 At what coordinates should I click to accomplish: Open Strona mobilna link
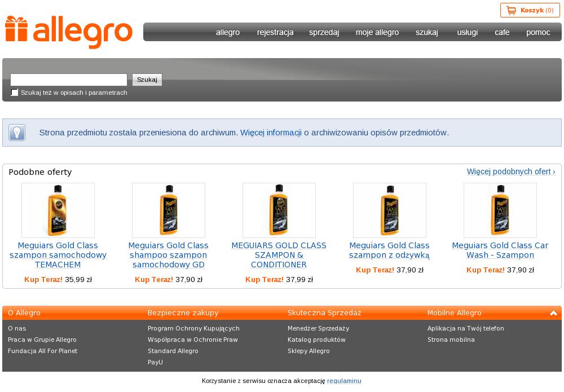[451, 340]
